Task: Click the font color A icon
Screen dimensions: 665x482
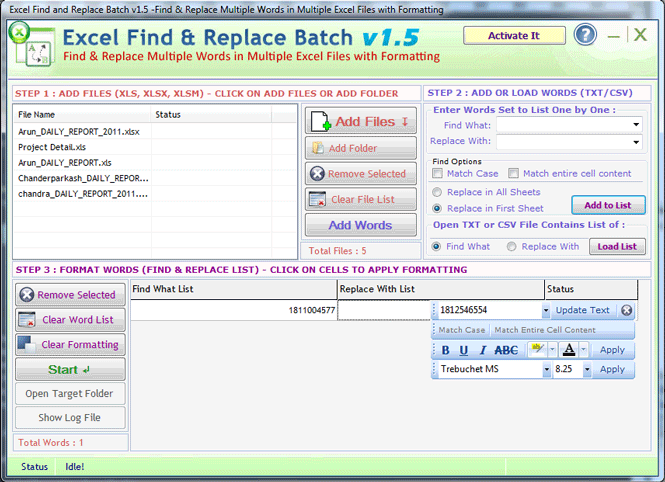Action: 569,350
